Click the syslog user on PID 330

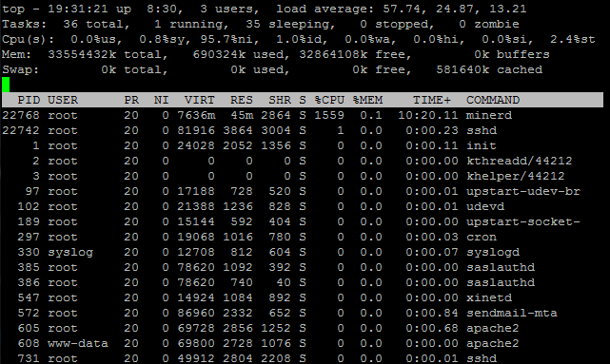click(x=70, y=252)
